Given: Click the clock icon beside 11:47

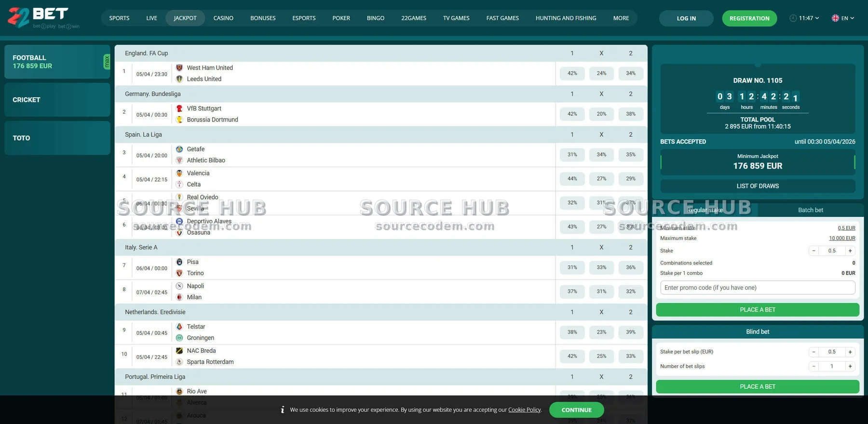Looking at the screenshot, I should click(793, 18).
